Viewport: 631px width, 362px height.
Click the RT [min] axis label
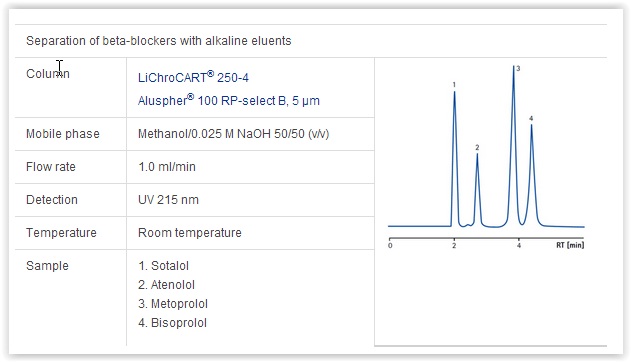pos(570,245)
